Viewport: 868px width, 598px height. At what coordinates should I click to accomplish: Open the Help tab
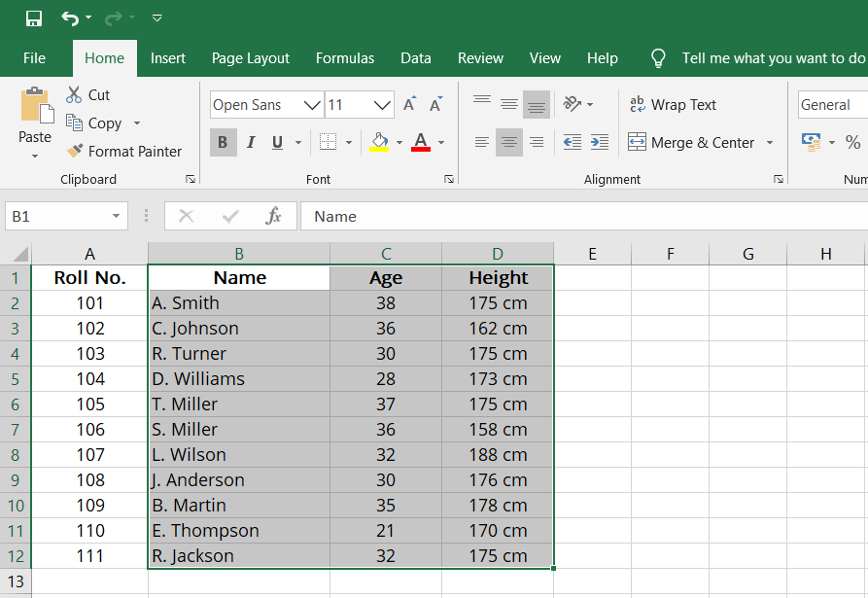603,58
